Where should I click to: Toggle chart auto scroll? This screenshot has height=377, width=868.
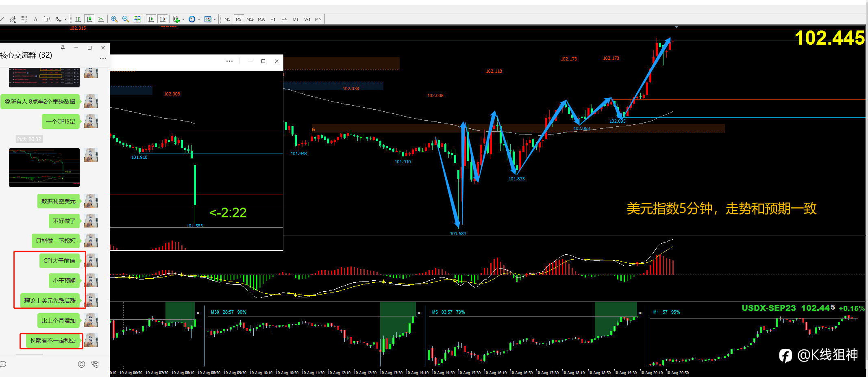point(151,19)
